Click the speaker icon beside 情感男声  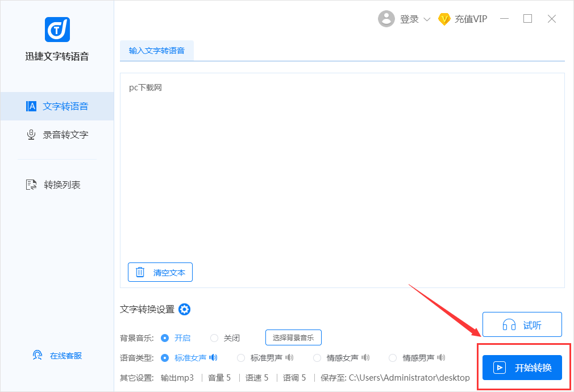pos(442,358)
